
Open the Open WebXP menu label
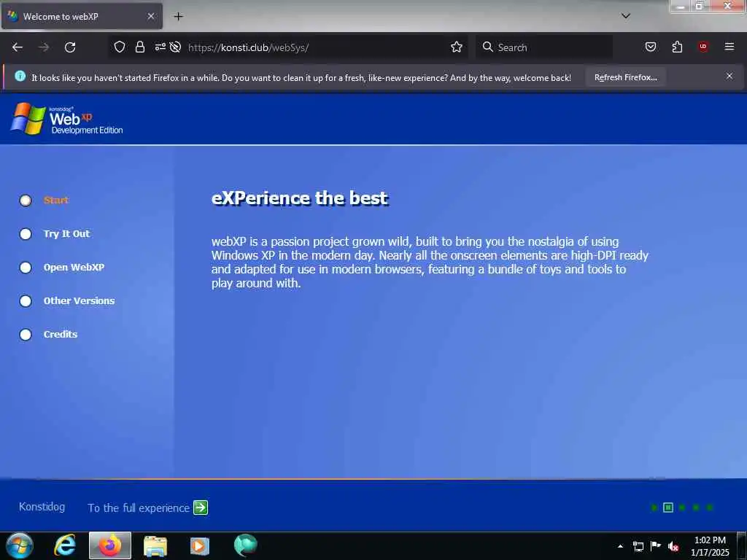pyautogui.click(x=74, y=267)
